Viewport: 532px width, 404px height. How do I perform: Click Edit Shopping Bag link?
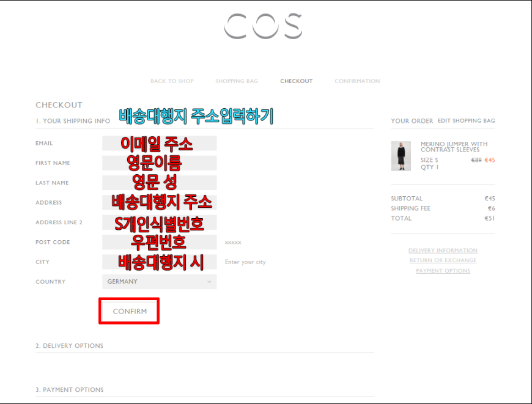[x=466, y=121]
